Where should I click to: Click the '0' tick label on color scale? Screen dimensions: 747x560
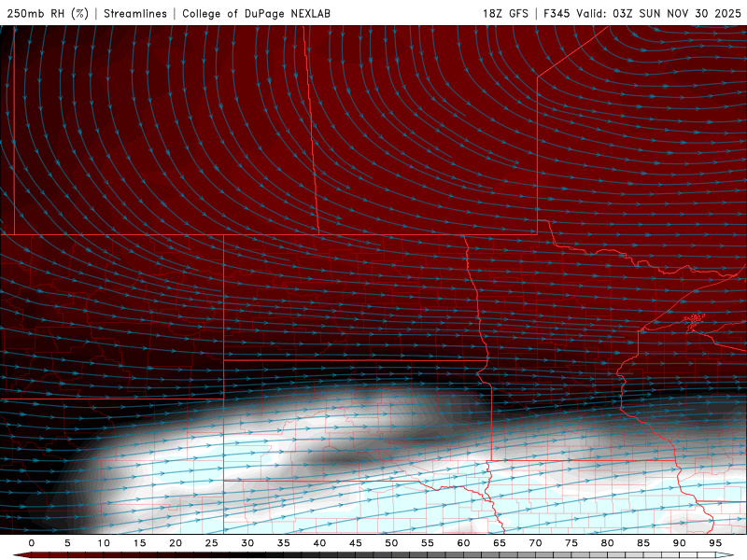32,543
